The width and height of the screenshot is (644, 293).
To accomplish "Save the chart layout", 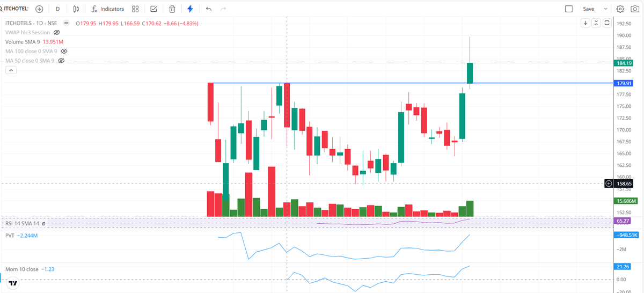I will point(589,9).
